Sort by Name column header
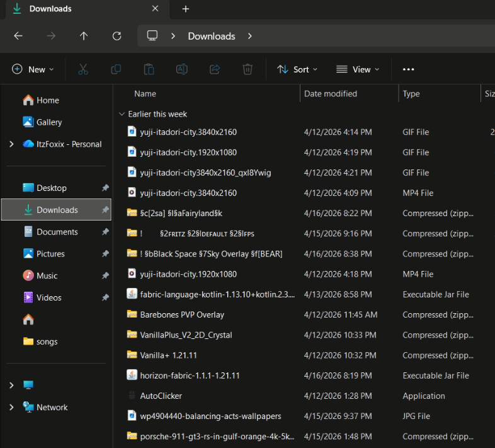 tap(145, 93)
